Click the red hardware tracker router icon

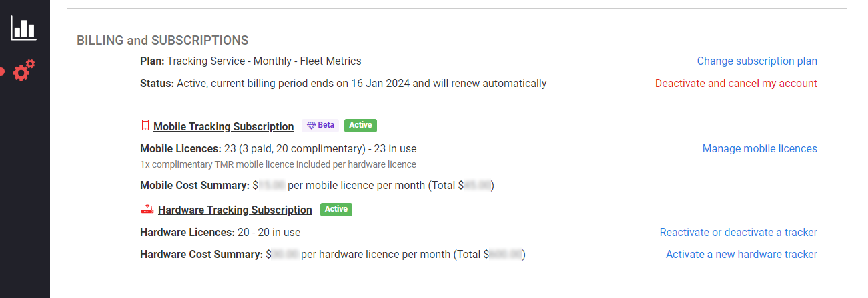147,210
